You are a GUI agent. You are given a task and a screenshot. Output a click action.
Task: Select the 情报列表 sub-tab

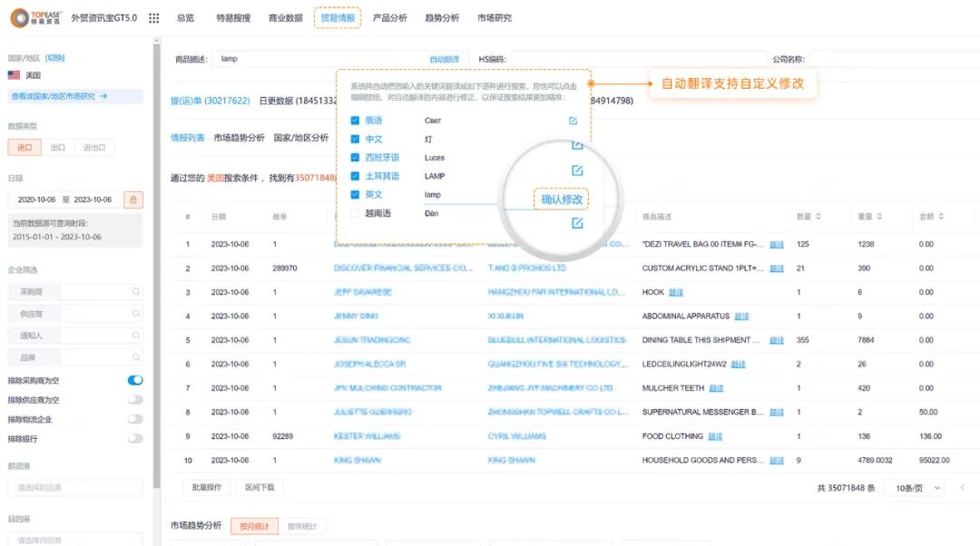(x=188, y=138)
